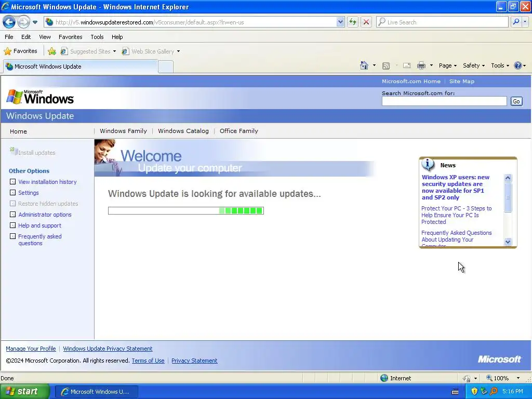Click the Stop loading X icon

tap(366, 22)
